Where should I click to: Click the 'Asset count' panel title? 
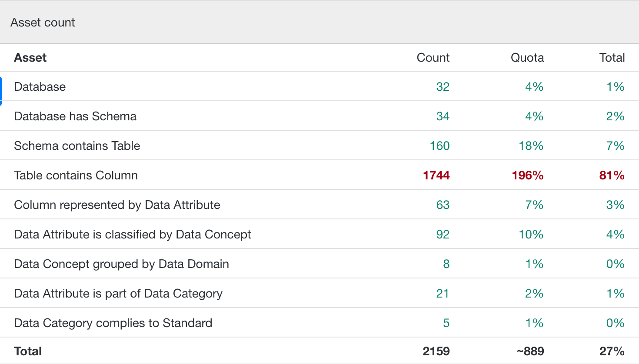click(43, 23)
